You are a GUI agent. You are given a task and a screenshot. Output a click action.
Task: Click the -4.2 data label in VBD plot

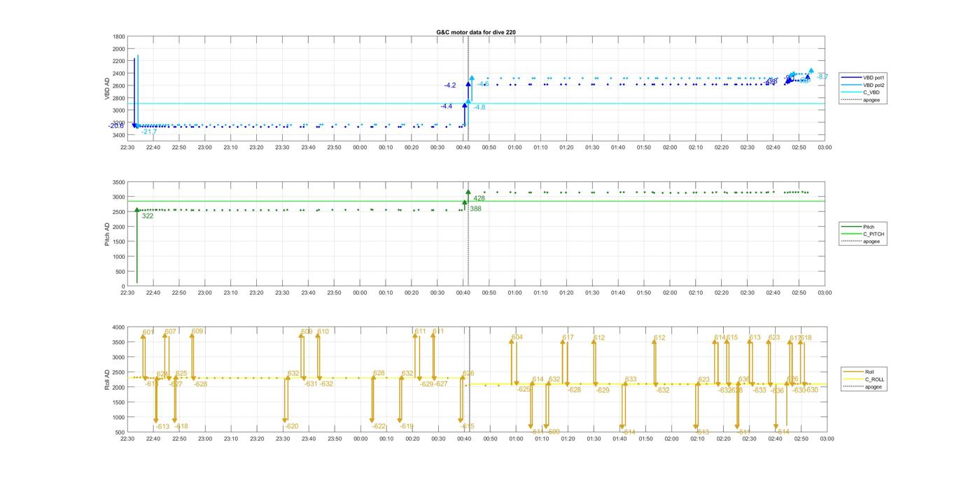tap(449, 85)
